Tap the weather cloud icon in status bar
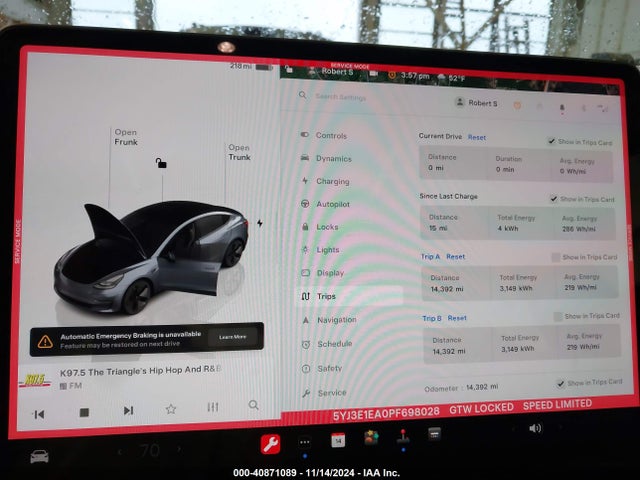This screenshot has width=640, height=480. click(442, 77)
